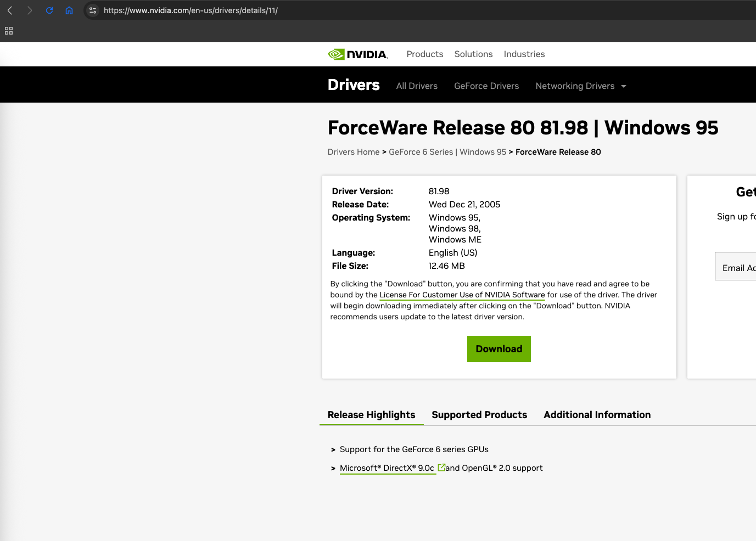The height and width of the screenshot is (541, 756).
Task: Open Networking Drivers menu item
Action: 575,86
